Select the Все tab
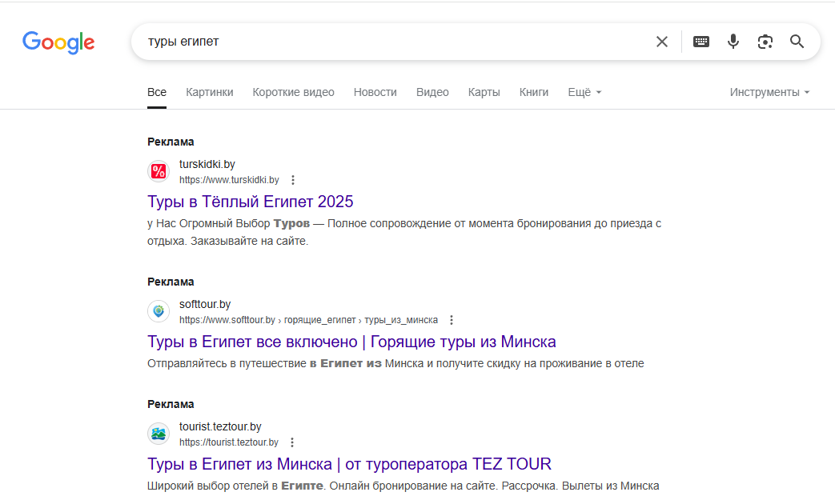Viewport: 835px width, 504px height. pos(157,92)
